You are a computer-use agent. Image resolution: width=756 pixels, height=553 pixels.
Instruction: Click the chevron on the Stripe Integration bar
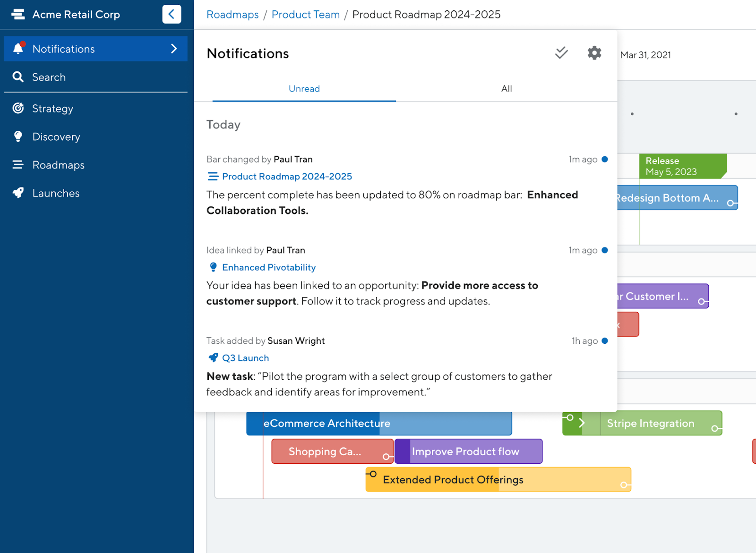coord(582,423)
